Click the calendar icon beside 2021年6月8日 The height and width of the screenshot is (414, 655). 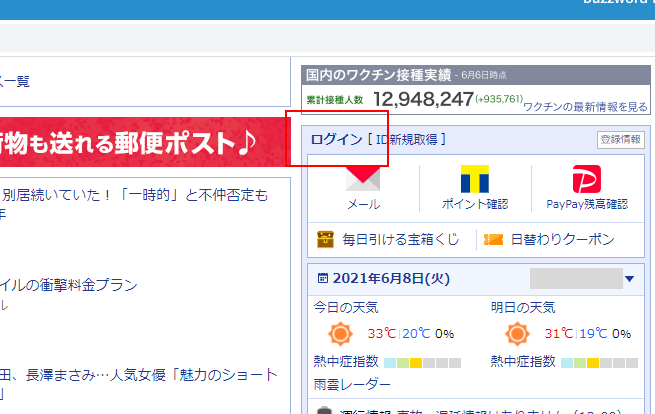pyautogui.click(x=322, y=278)
